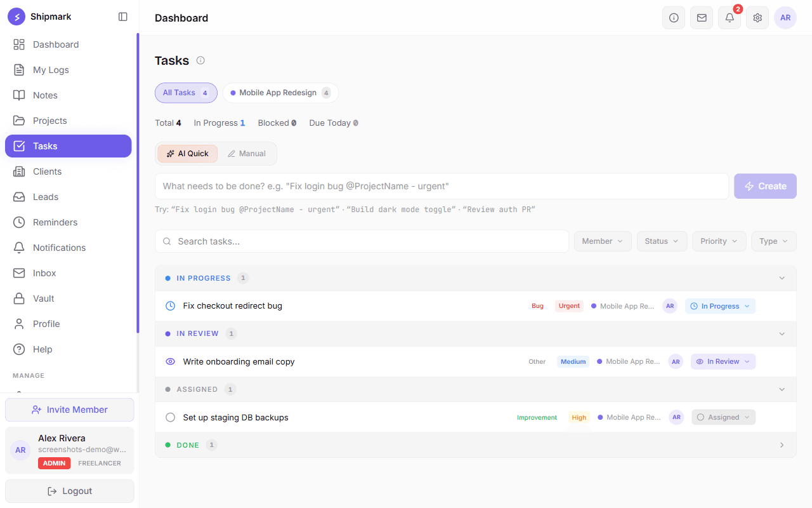The height and width of the screenshot is (508, 812).
Task: Open the In Progress status dropdown
Action: 720,306
